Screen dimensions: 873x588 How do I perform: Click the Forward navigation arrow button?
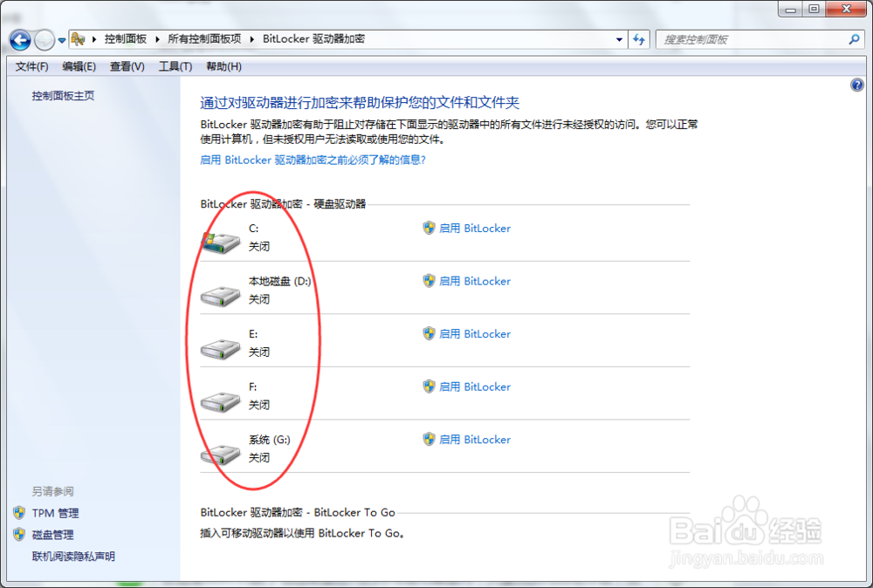click(x=45, y=39)
